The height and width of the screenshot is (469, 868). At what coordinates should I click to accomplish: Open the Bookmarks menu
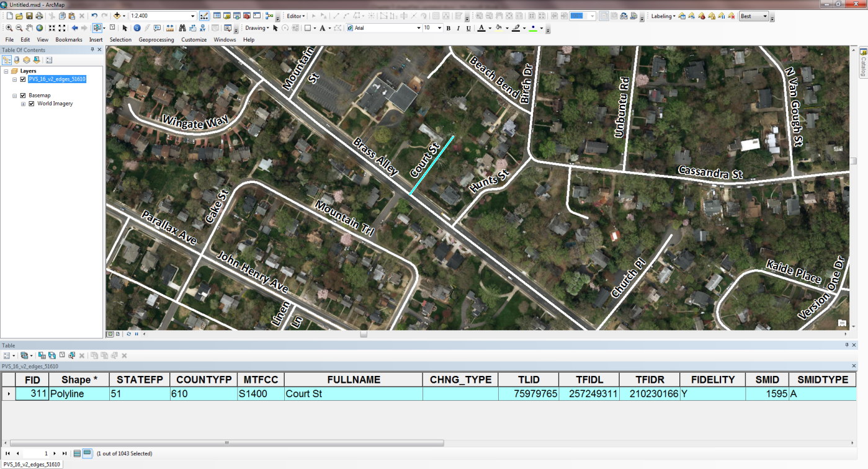click(68, 40)
